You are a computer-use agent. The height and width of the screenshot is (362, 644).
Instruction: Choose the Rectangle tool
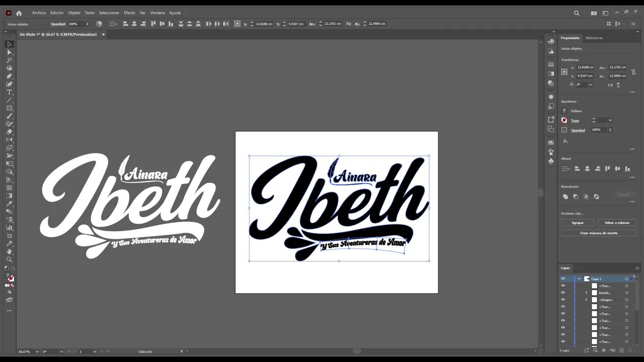[9, 108]
